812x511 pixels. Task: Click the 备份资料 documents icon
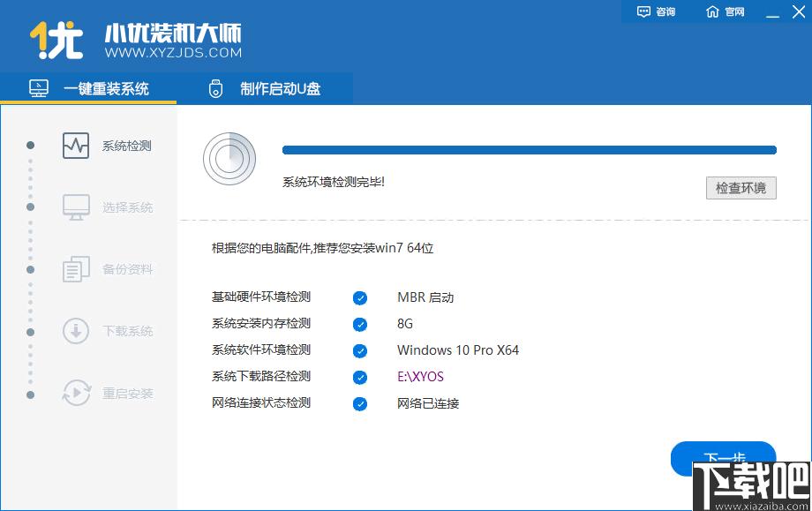click(76, 269)
